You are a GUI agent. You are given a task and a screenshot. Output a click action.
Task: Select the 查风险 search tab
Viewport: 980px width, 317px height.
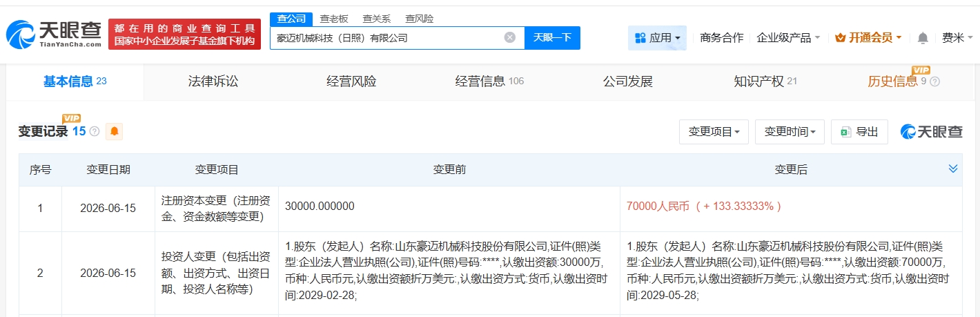pos(419,19)
